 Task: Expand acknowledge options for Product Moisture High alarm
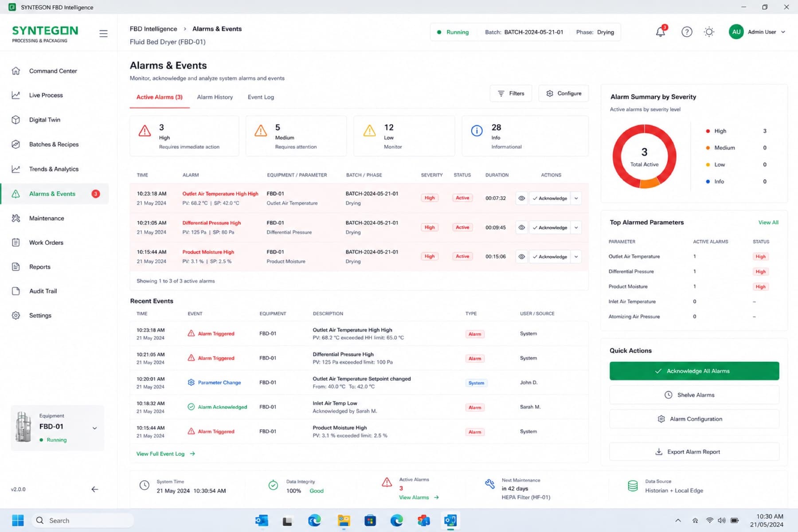tap(576, 257)
